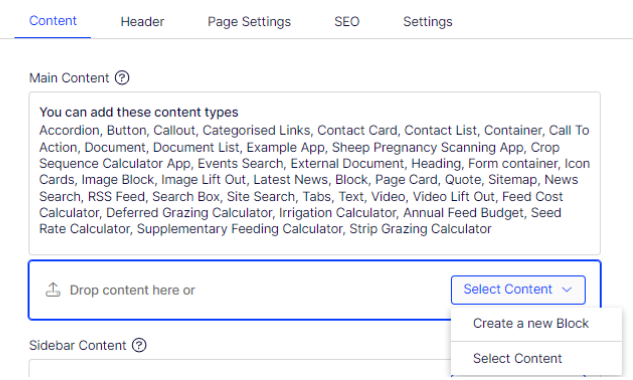Click the Main Content label
Screen dimensions: 633x380
[x=69, y=78]
